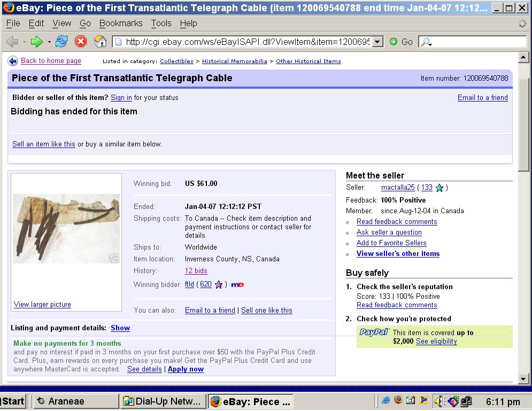
Task: Open the File menu
Action: pos(13,24)
